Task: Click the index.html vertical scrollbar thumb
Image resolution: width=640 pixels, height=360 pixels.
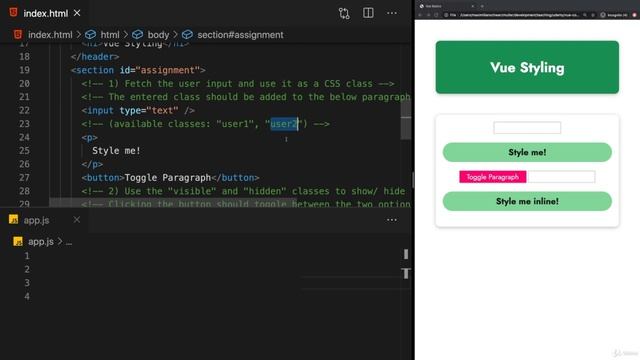Action: click(x=406, y=120)
